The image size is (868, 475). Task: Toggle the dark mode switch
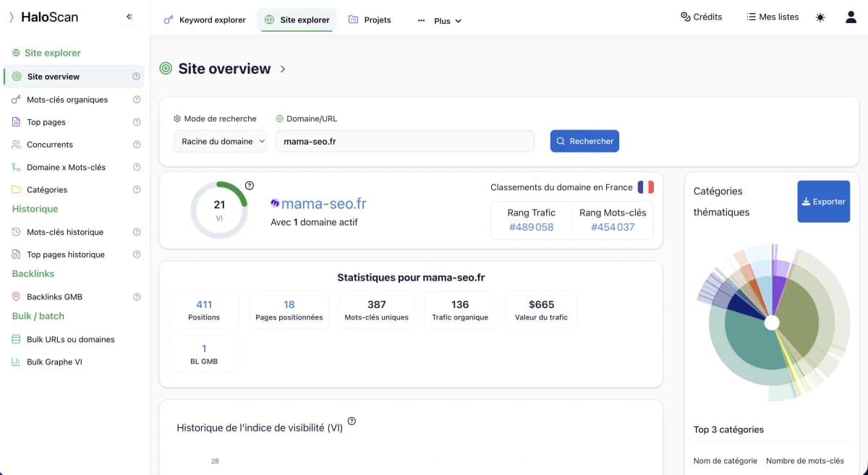(x=820, y=16)
